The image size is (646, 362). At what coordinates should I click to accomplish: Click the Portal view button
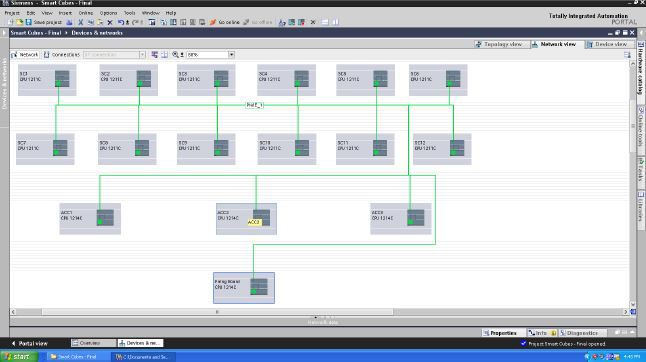(29, 343)
